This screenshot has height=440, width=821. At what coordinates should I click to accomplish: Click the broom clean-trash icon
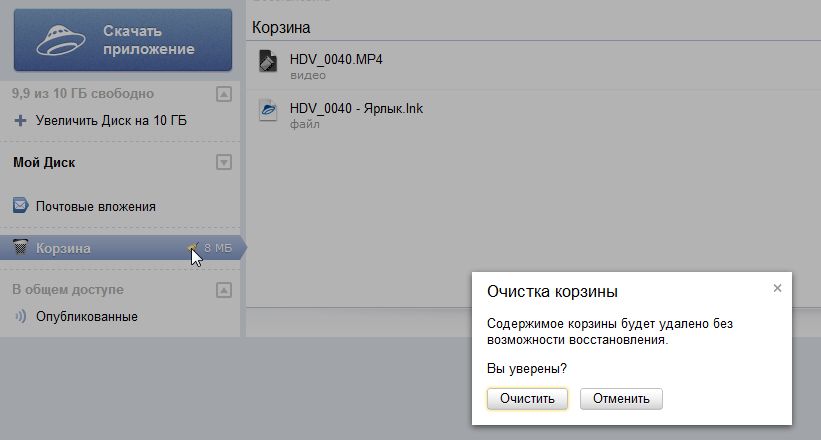point(192,247)
